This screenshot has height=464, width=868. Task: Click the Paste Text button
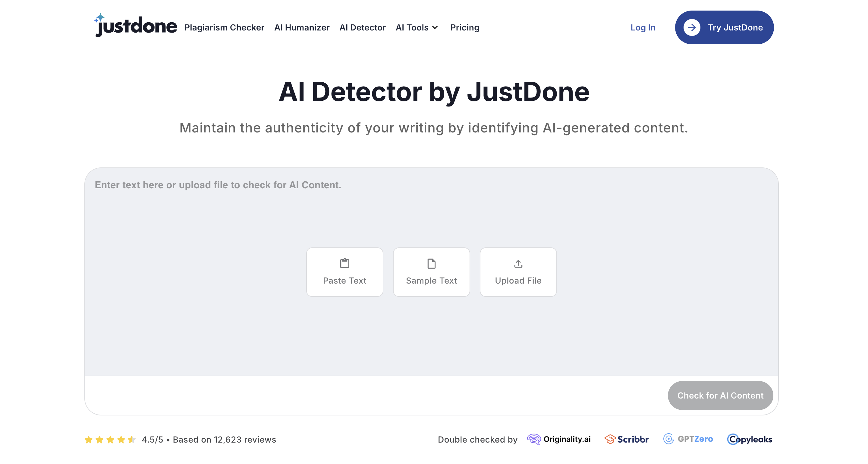[344, 272]
